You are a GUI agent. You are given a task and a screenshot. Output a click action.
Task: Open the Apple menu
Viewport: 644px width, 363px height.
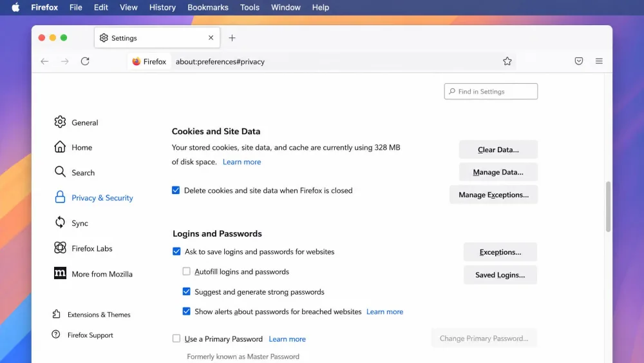[x=15, y=7]
